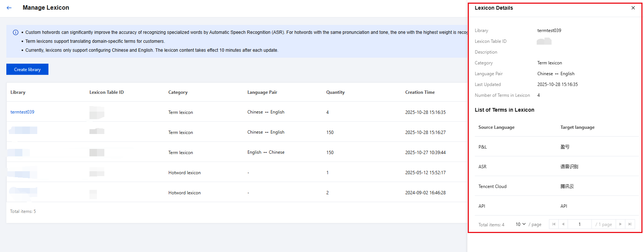Open the termtest039 library link
The width and height of the screenshot is (644, 252).
(x=22, y=112)
